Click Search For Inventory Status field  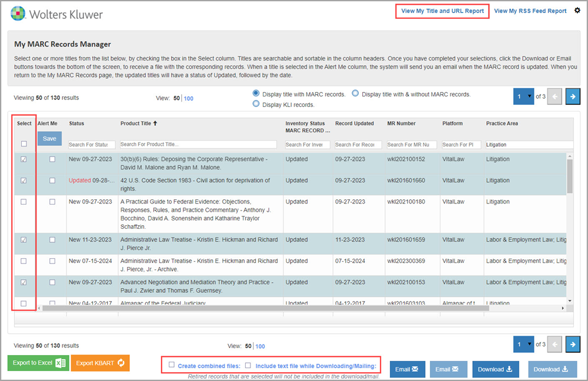click(x=308, y=145)
